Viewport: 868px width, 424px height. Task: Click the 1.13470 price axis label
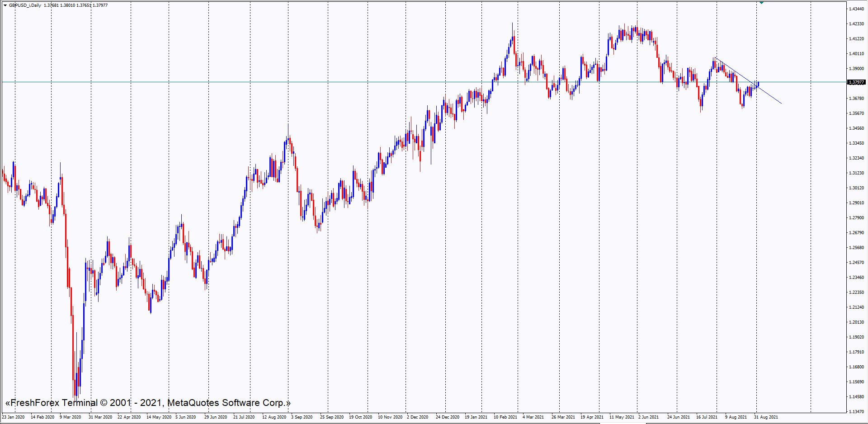(x=856, y=412)
